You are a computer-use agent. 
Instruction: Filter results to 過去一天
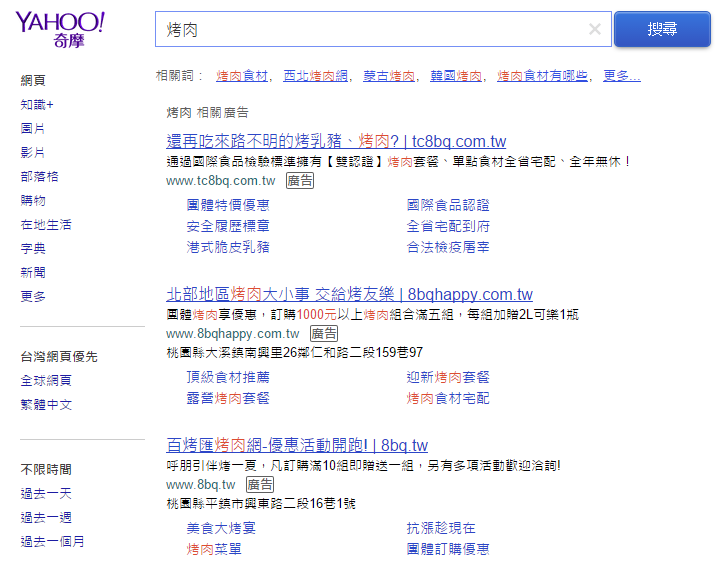pos(46,494)
